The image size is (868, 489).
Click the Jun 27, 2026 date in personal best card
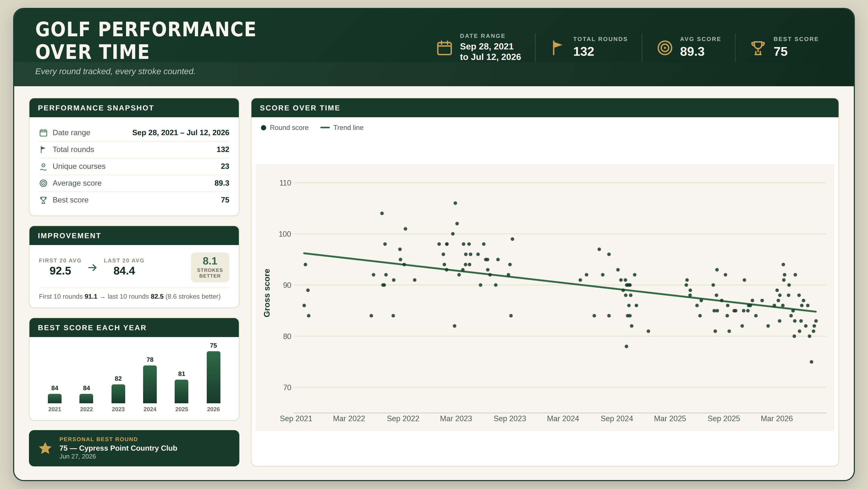point(78,457)
